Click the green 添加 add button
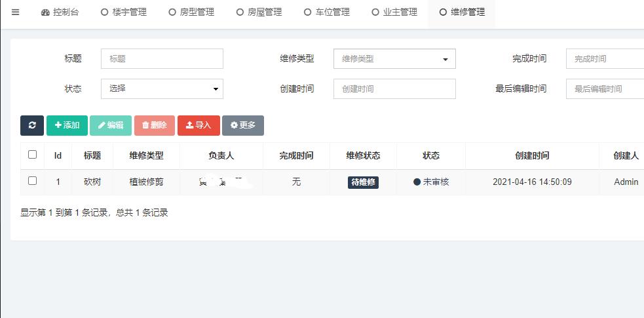 click(67, 125)
